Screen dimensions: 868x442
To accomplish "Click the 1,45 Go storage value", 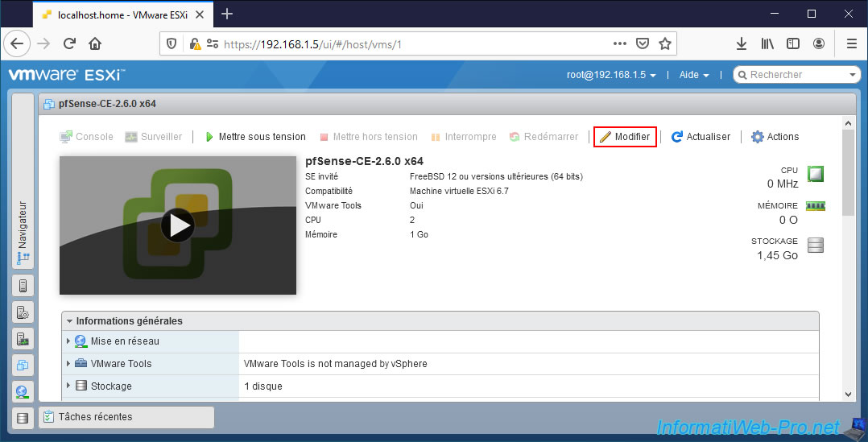I will (x=777, y=255).
